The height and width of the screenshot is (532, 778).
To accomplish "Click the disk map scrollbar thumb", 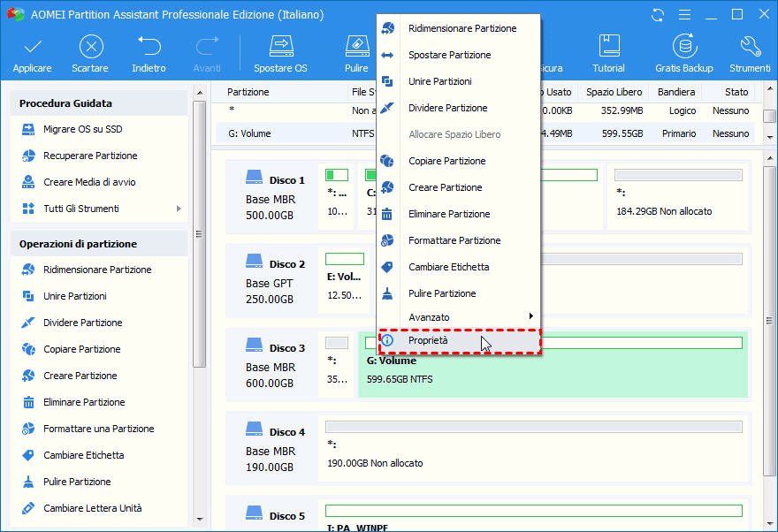I will click(x=769, y=320).
